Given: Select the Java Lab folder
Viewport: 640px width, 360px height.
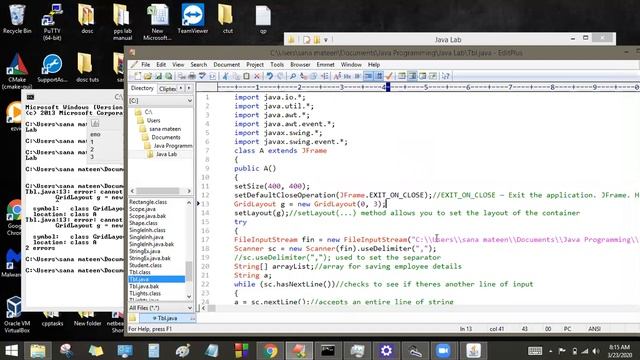Looking at the screenshot, I should (x=166, y=154).
